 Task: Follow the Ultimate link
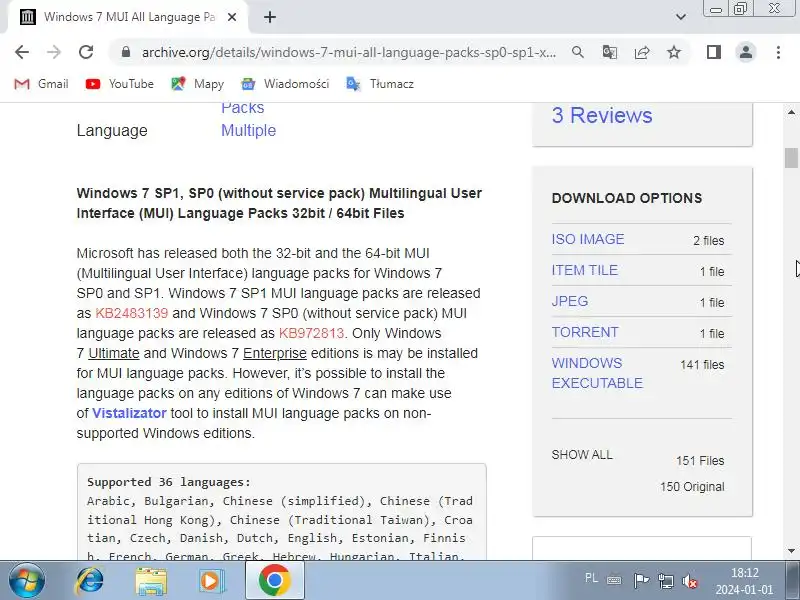pos(114,353)
